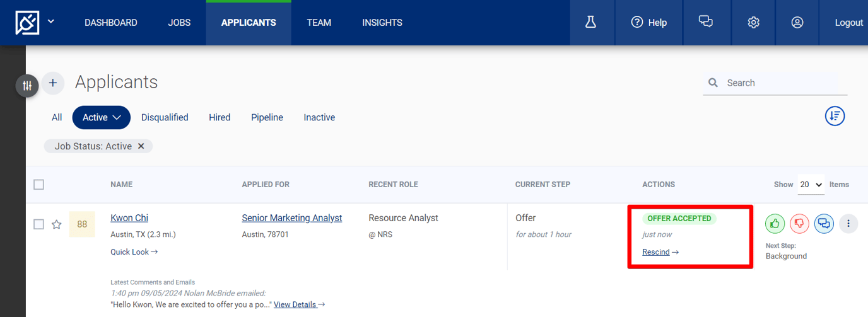Expand the Active filter dropdown
Viewport: 868px width, 317px height.
(102, 117)
